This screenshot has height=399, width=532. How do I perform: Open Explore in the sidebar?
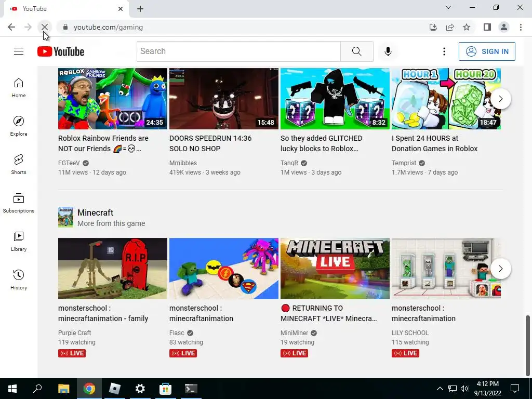(x=19, y=126)
